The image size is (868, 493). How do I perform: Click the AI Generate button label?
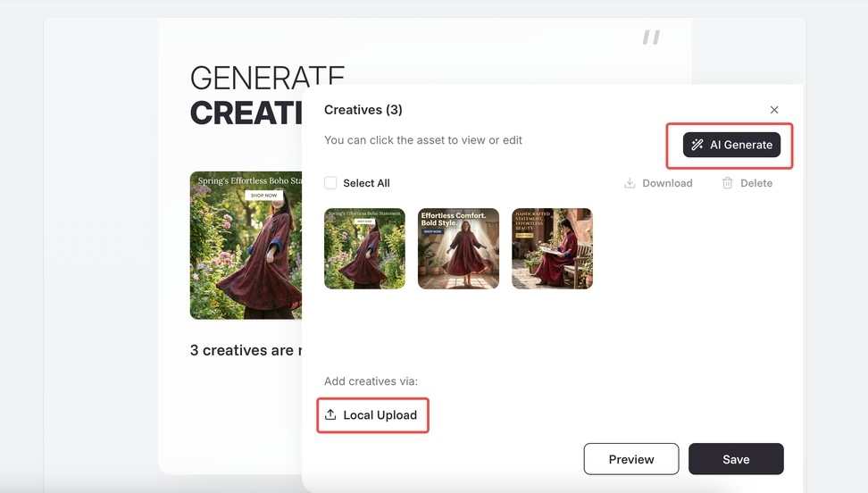pyautogui.click(x=740, y=145)
